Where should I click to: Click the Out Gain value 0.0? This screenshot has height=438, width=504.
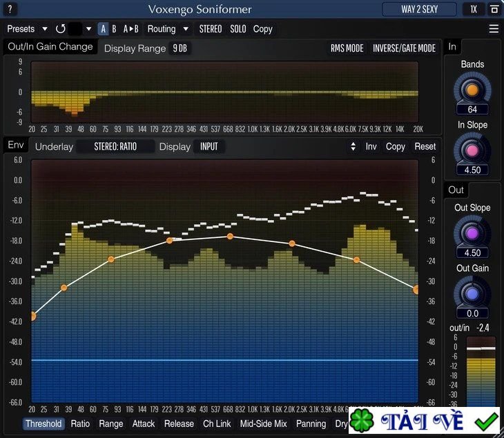[x=472, y=313]
